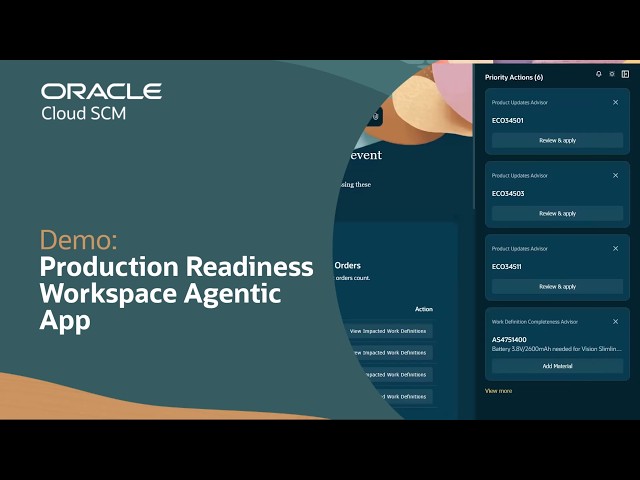This screenshot has width=640, height=480.
Task: Dismiss the ECO34503 advisor card
Action: [x=616, y=176]
